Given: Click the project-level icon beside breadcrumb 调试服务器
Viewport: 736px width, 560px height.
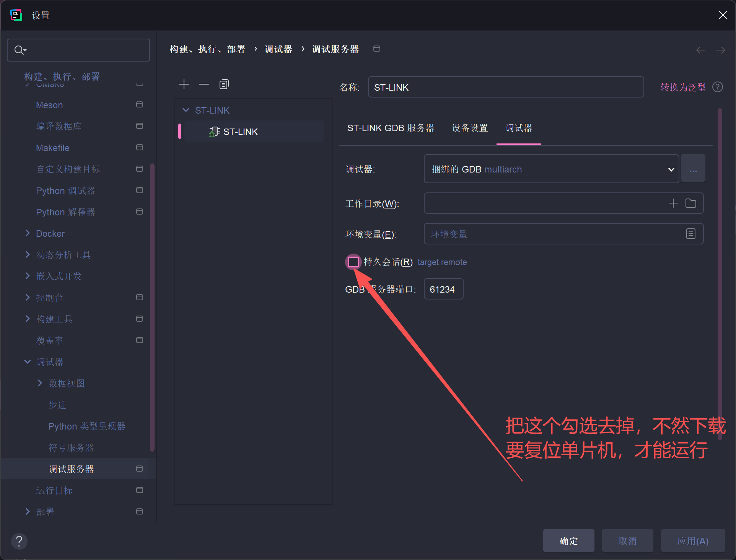Looking at the screenshot, I should [377, 49].
